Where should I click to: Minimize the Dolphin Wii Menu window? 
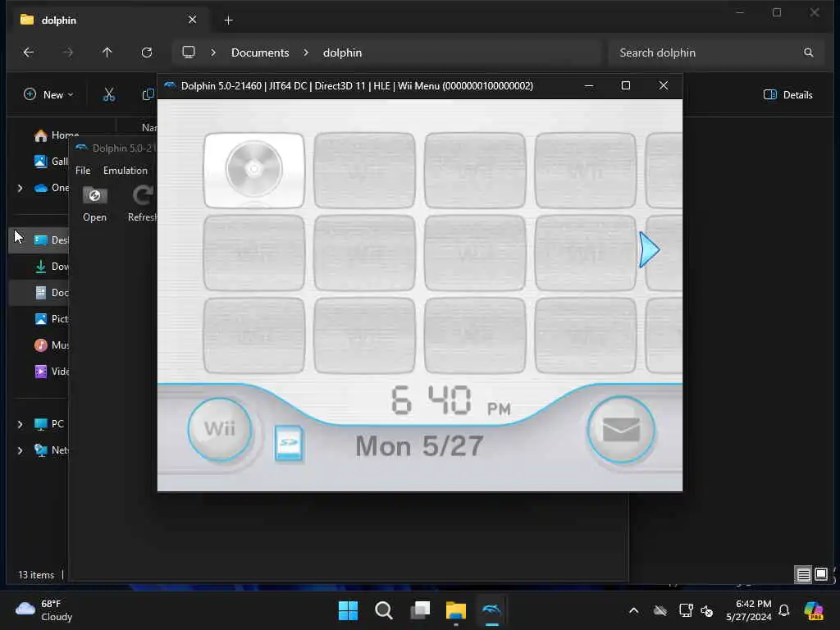coord(589,85)
